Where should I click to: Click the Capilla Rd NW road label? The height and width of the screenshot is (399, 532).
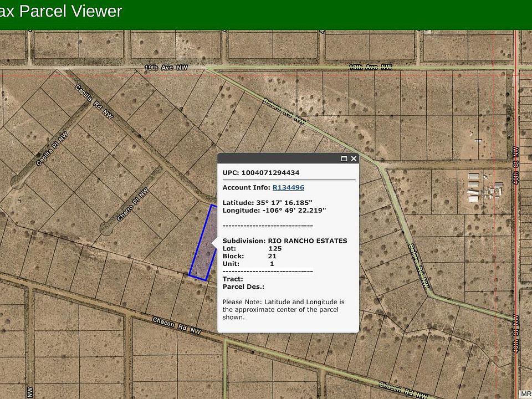[94, 101]
